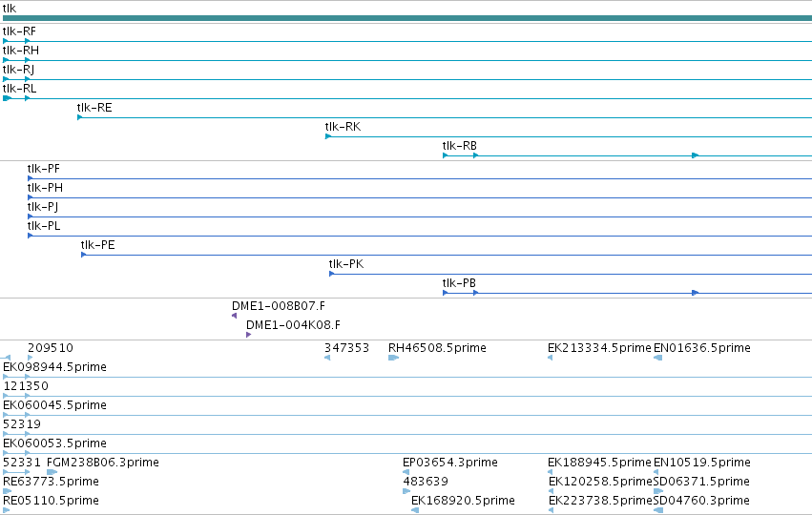Screen dimensions: 812x515
Task: Click the tlk-RB transcript label
Action: tap(459, 147)
